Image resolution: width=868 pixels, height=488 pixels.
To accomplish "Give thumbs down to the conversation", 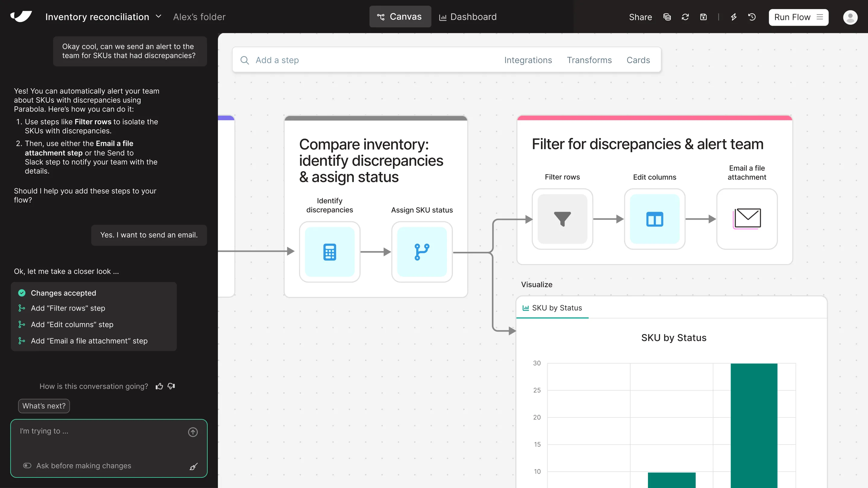I will point(171,386).
